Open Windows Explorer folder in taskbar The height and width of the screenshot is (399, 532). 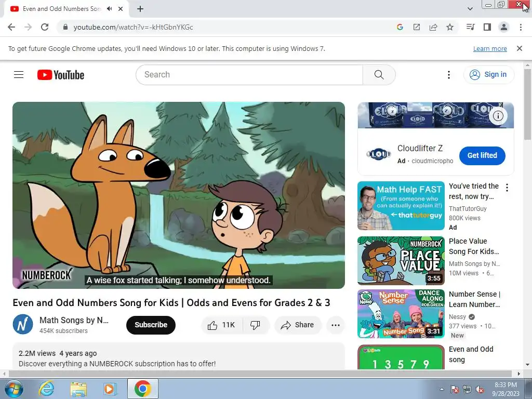78,389
